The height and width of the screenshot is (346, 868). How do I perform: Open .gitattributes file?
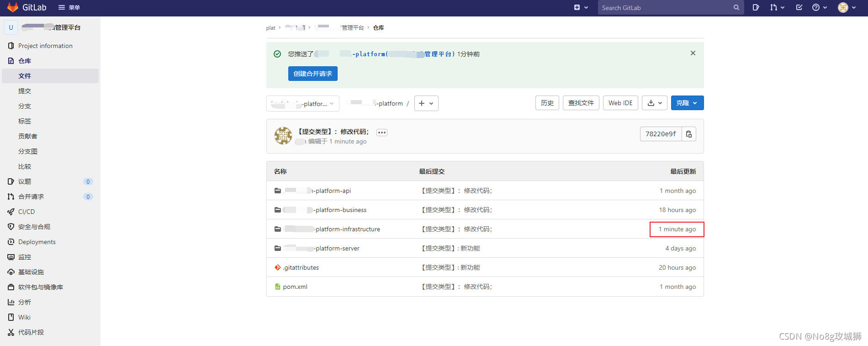pos(301,267)
